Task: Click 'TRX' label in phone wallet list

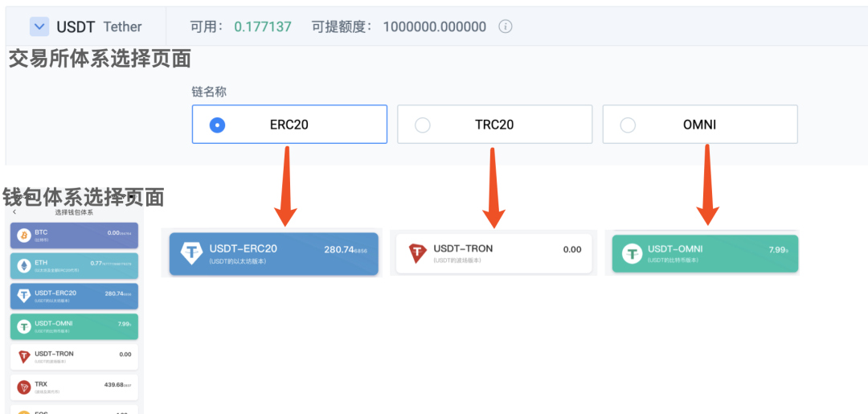Action: click(x=41, y=383)
